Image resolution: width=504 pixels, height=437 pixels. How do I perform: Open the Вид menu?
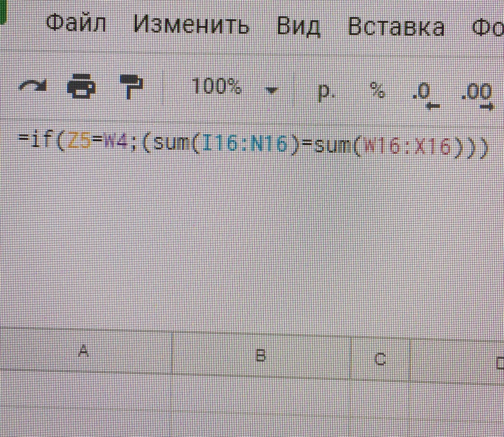(298, 27)
